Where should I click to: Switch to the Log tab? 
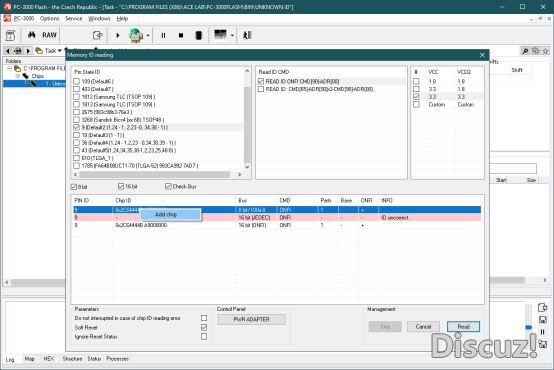click(x=10, y=359)
